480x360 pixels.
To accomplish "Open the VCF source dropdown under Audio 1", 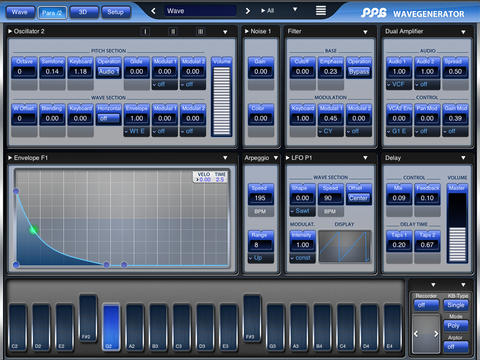I will 399,85.
